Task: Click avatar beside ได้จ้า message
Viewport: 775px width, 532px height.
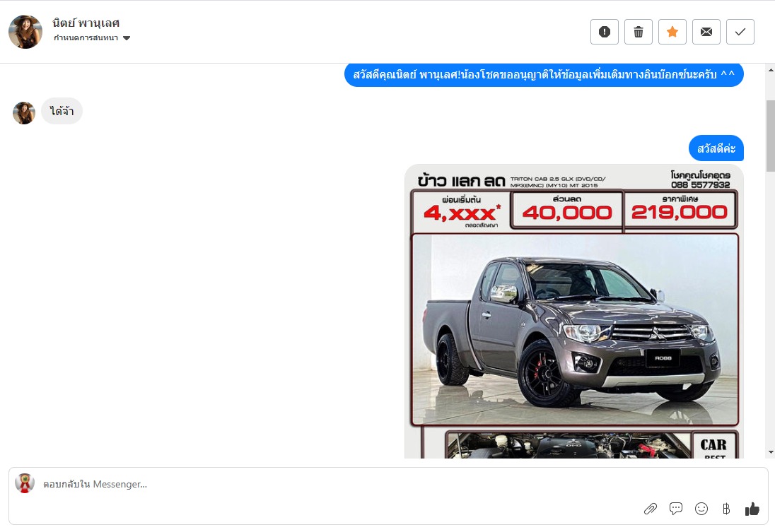Action: coord(24,113)
